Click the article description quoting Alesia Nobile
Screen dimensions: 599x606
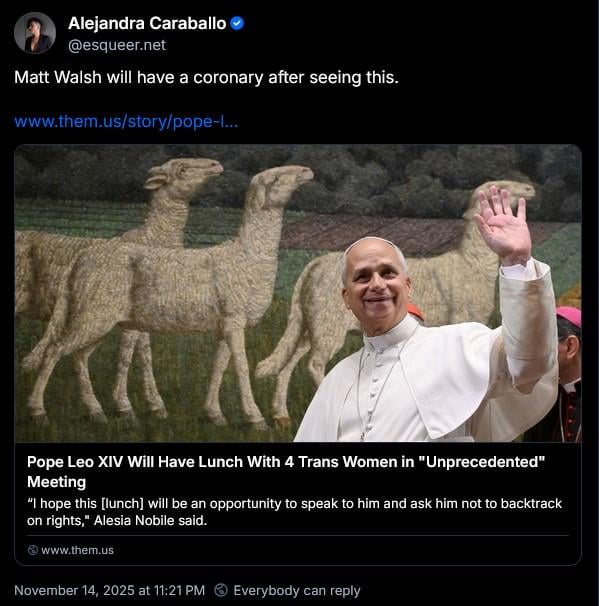click(294, 512)
